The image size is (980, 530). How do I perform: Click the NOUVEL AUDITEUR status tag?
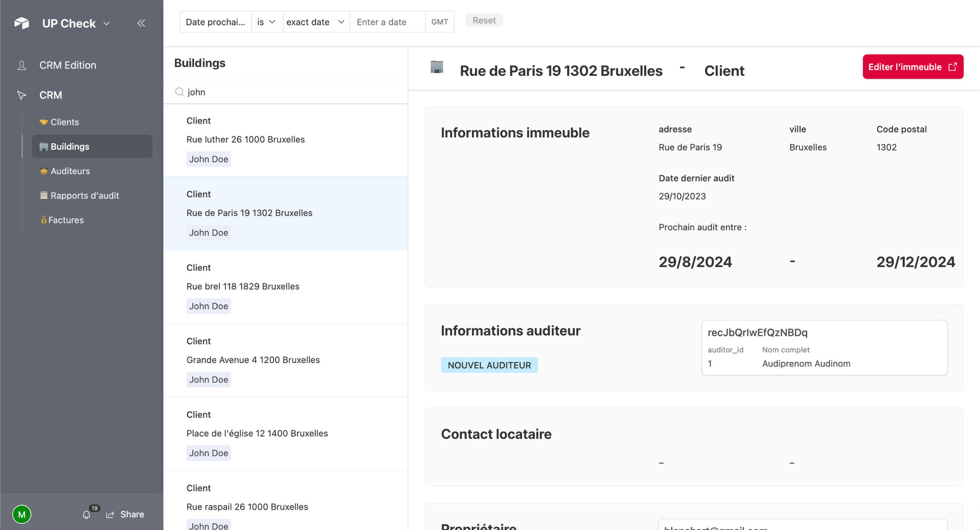pyautogui.click(x=489, y=365)
